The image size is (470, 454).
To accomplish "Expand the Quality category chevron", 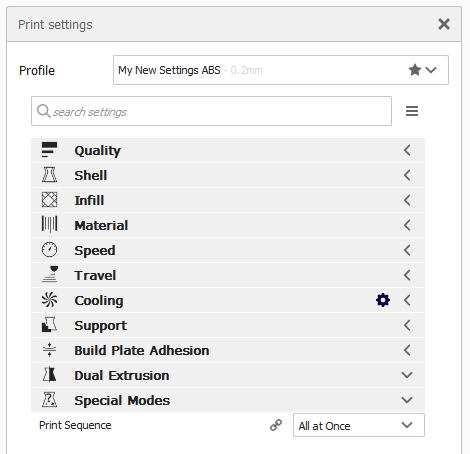I will tap(407, 150).
